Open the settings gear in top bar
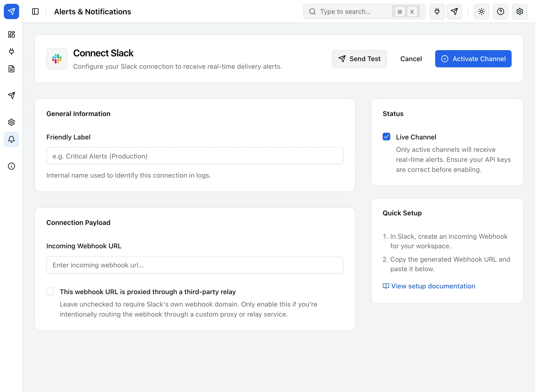The height and width of the screenshot is (392, 535). (x=520, y=11)
